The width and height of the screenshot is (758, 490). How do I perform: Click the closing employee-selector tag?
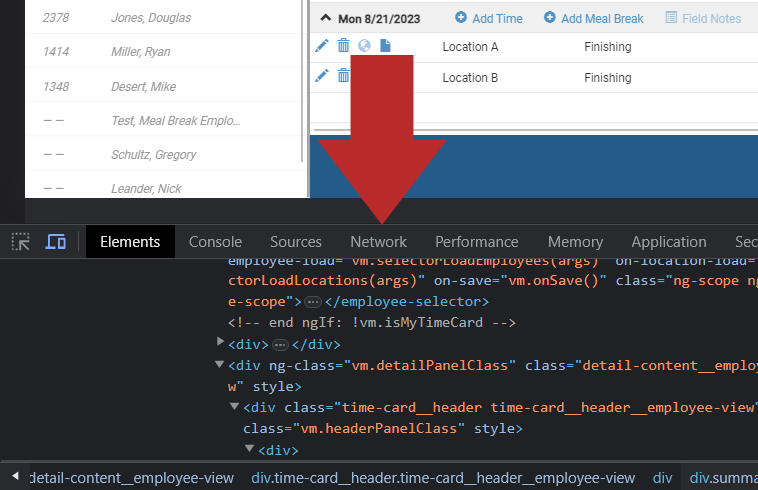pyautogui.click(x=407, y=302)
